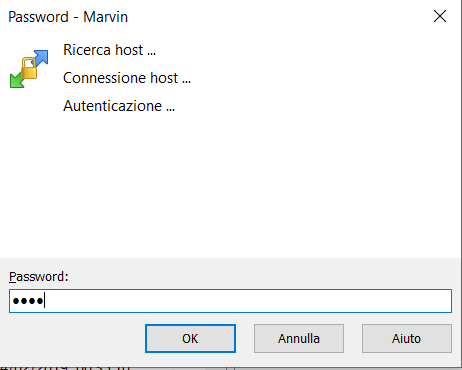Click the gray panel beside Password label
This screenshot has height=370, width=462.
coord(260,275)
